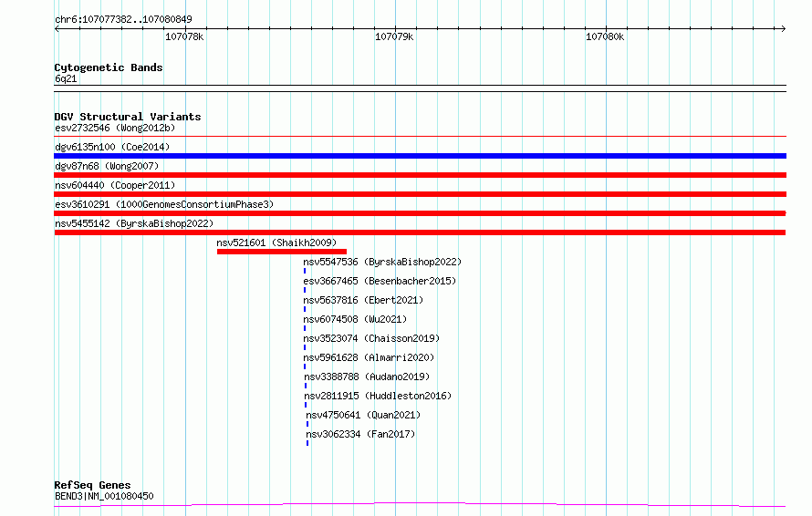Select the magenta BEND3 gene track line

pos(420,503)
